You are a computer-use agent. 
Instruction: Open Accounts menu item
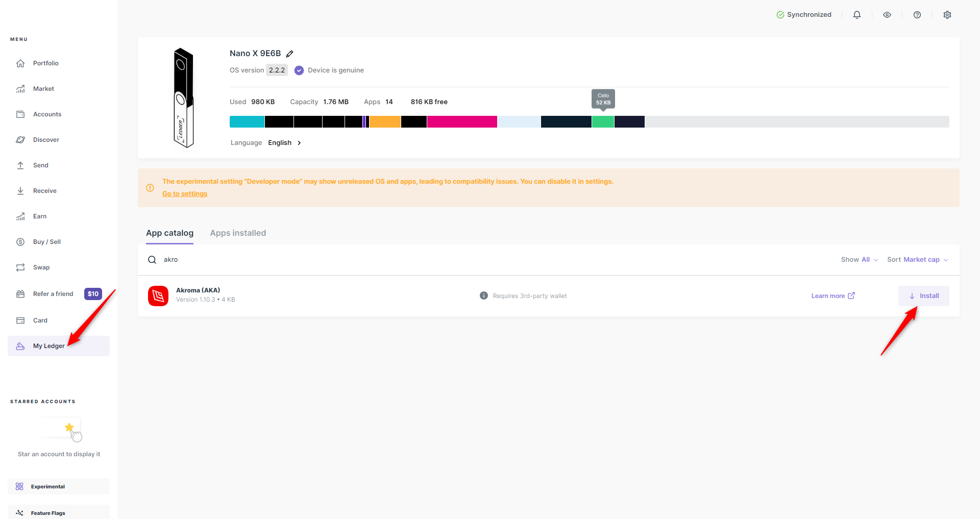click(x=59, y=114)
